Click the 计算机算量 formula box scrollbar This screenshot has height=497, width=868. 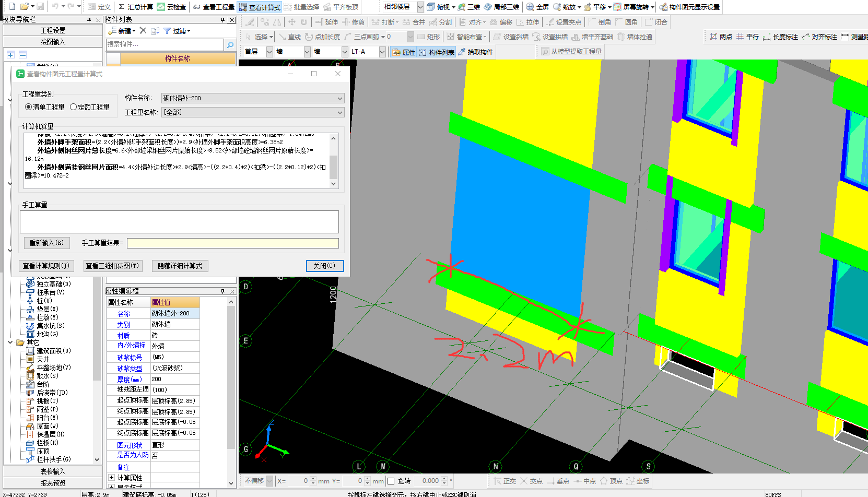pos(333,161)
